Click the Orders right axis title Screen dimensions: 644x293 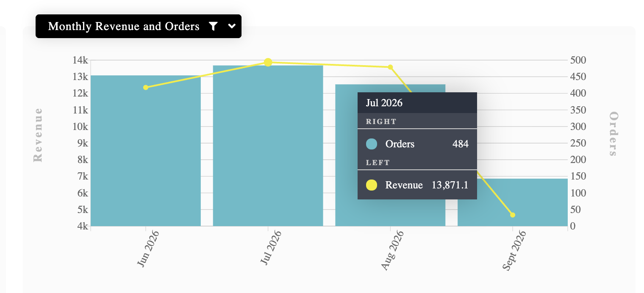point(613,134)
